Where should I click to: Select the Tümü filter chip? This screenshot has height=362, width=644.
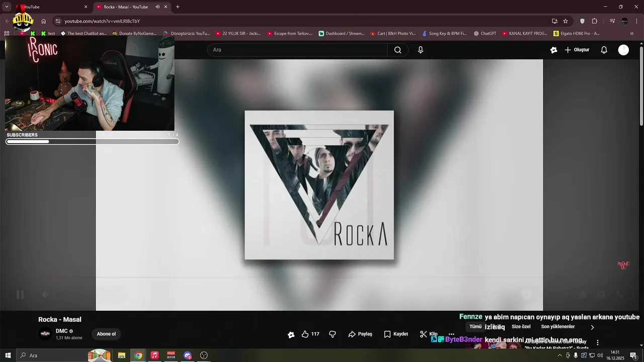click(x=475, y=327)
